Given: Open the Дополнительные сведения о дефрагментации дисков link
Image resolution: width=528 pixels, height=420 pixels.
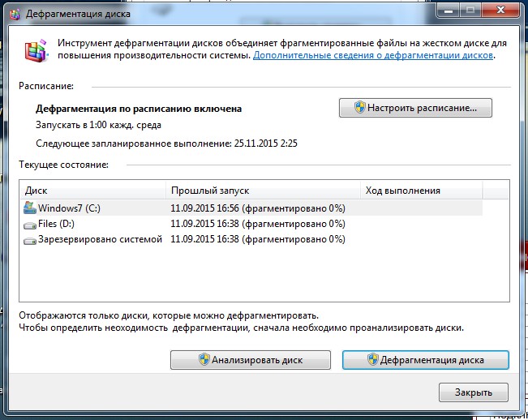Looking at the screenshot, I should [374, 56].
